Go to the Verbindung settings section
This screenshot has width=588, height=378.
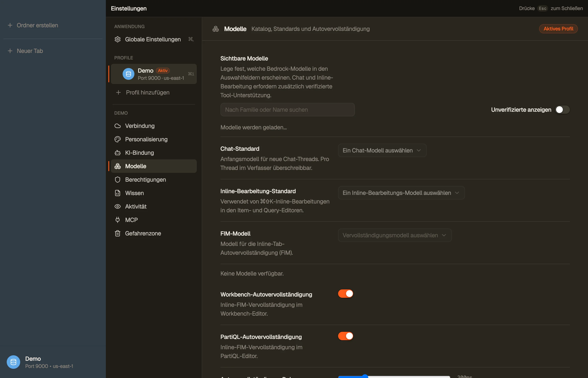154,126
